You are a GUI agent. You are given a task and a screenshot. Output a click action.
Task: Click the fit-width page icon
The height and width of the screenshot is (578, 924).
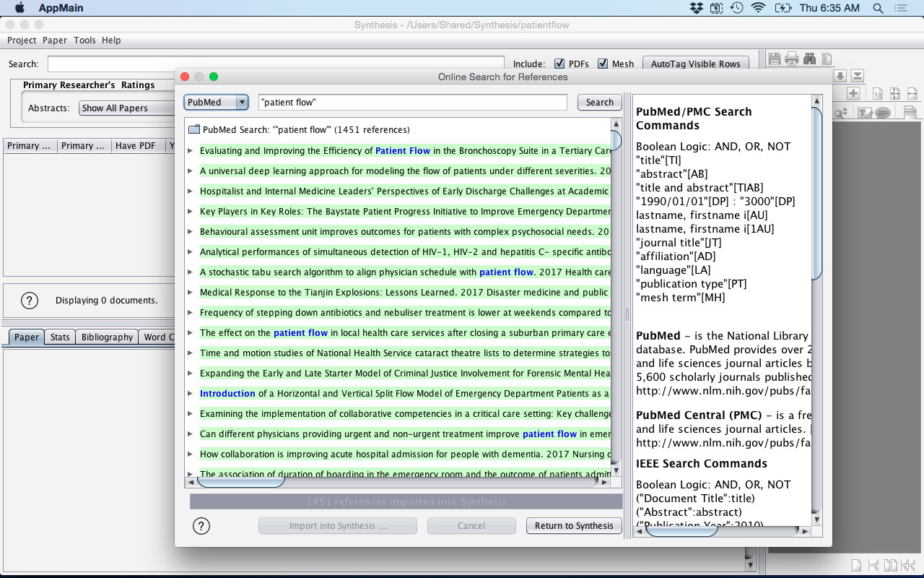[x=912, y=93]
